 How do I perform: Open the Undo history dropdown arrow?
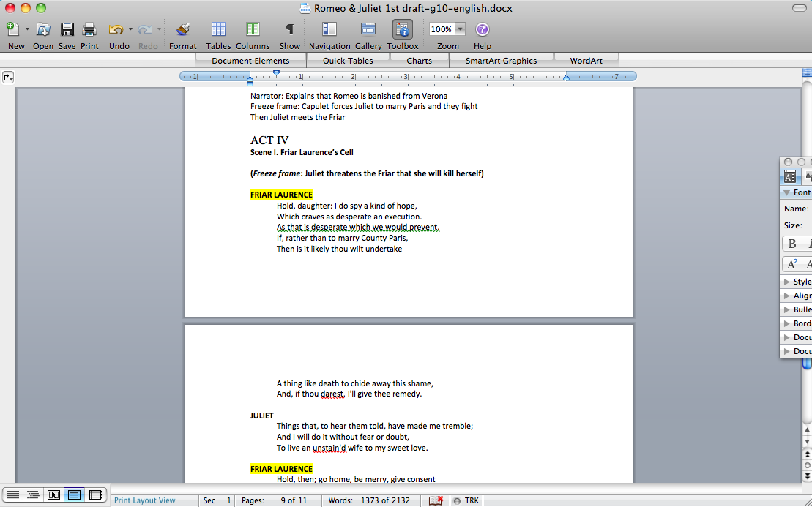point(130,29)
